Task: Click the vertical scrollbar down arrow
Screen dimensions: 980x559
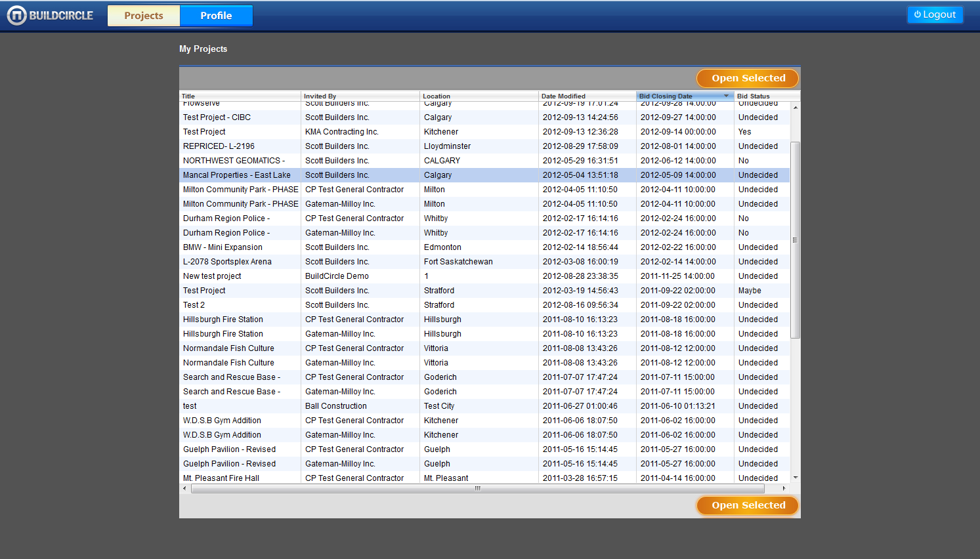Action: [x=796, y=478]
